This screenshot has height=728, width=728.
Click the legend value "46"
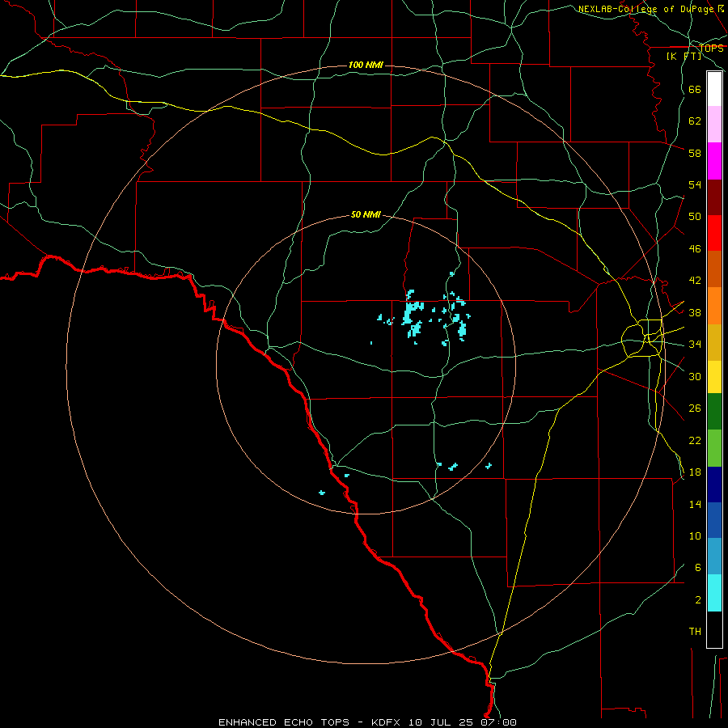(695, 249)
